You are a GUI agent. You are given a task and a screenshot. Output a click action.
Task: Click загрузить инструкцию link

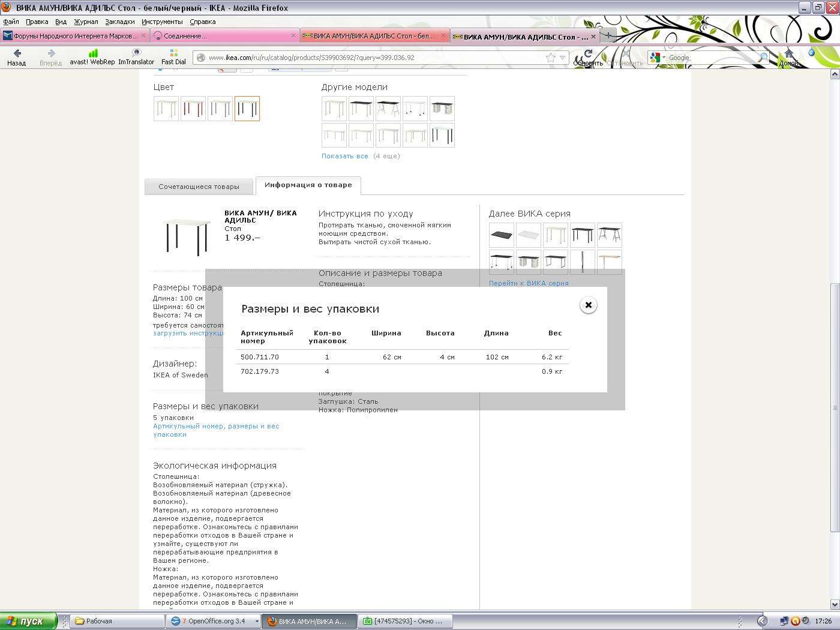(x=188, y=333)
